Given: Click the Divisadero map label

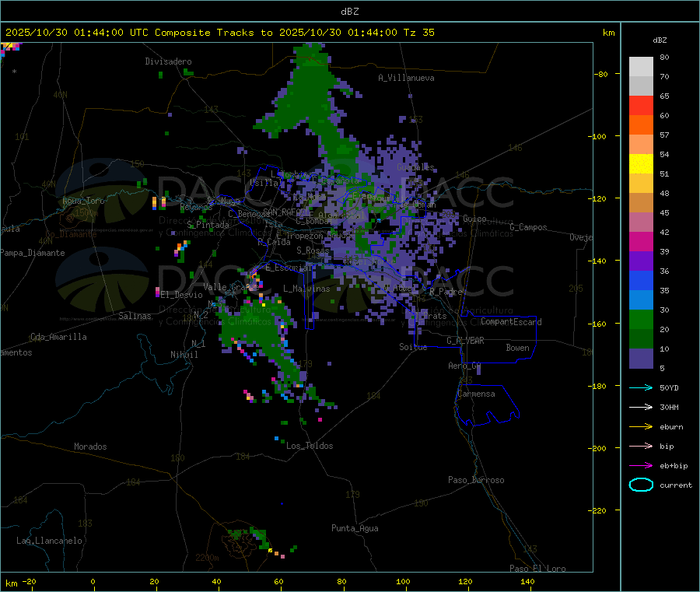Looking at the screenshot, I should click(x=168, y=61).
